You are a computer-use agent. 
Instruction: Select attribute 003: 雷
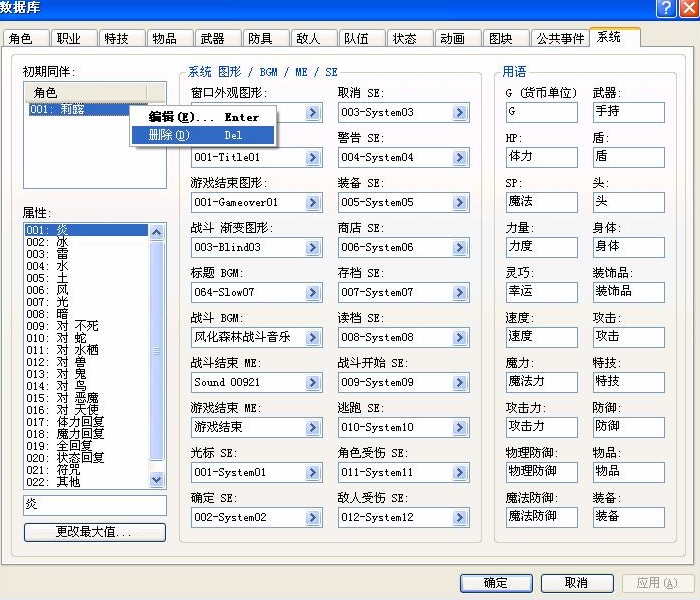[x=86, y=254]
